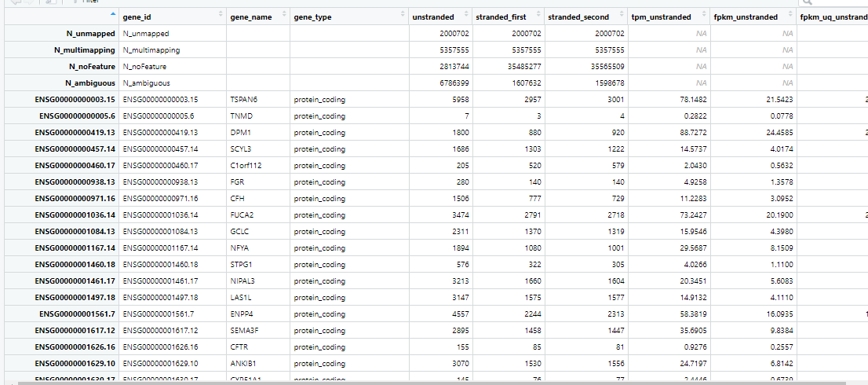868x385 pixels.
Task: Click NA in tpm_unstranded for N_unmapped
Action: tap(702, 34)
